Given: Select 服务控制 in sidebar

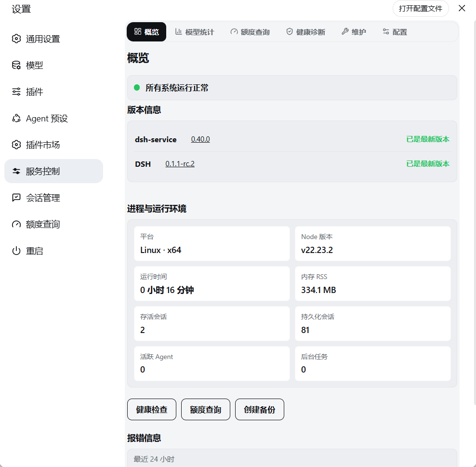Looking at the screenshot, I should [54, 171].
